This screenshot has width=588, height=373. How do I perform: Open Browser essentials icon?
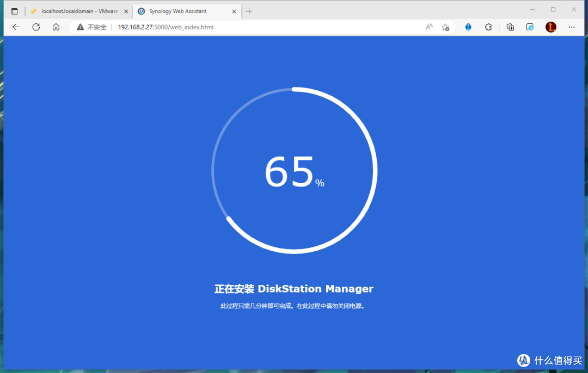530,27
